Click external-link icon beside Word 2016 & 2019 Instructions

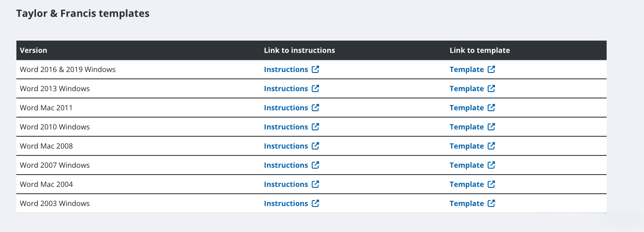315,70
